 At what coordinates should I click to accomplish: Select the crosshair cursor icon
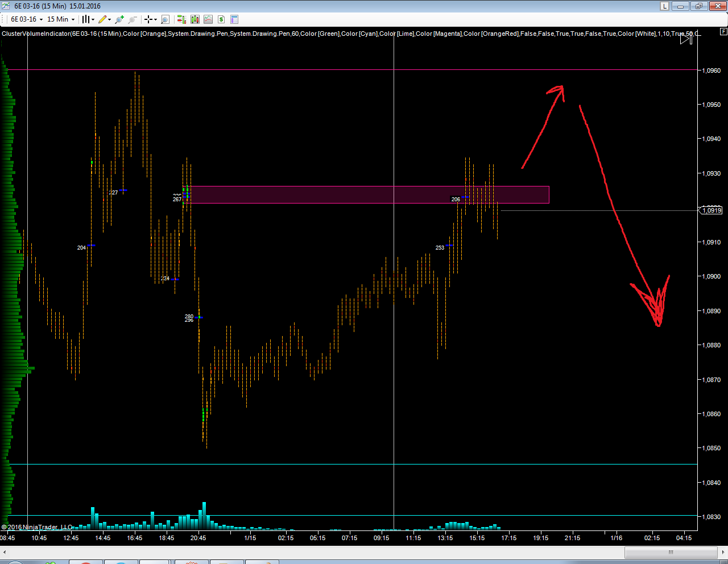[x=148, y=19]
